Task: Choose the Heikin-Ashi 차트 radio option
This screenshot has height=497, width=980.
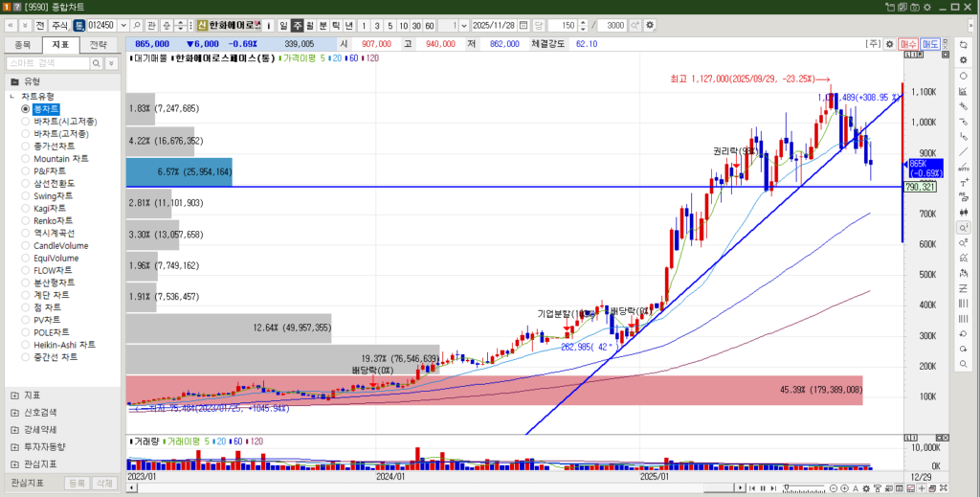Action: click(x=63, y=345)
